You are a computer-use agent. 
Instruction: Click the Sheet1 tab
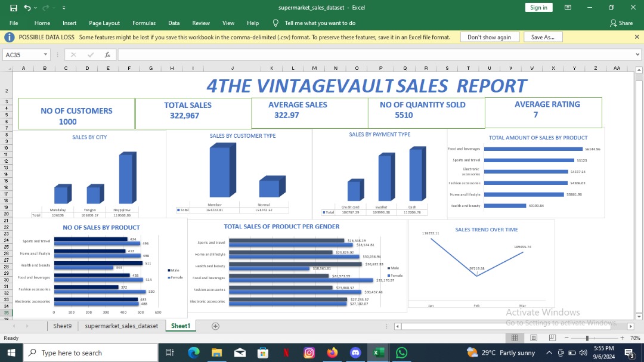(181, 326)
